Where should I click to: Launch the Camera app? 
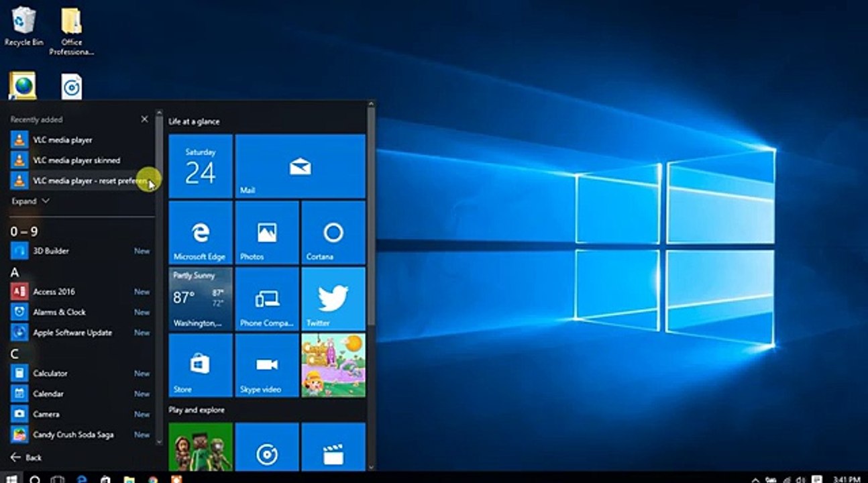[80, 414]
